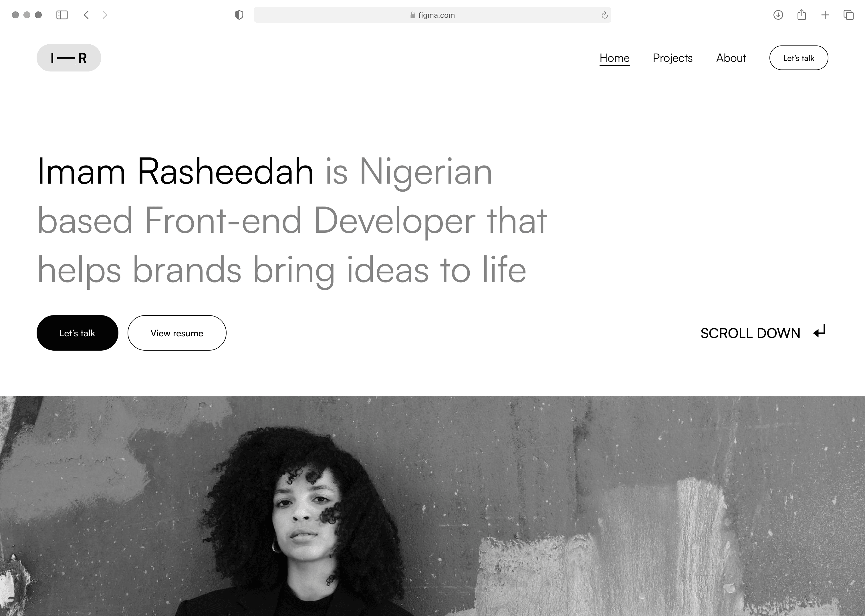The width and height of the screenshot is (865, 616).
Task: Show tab overview icon
Action: (x=849, y=15)
